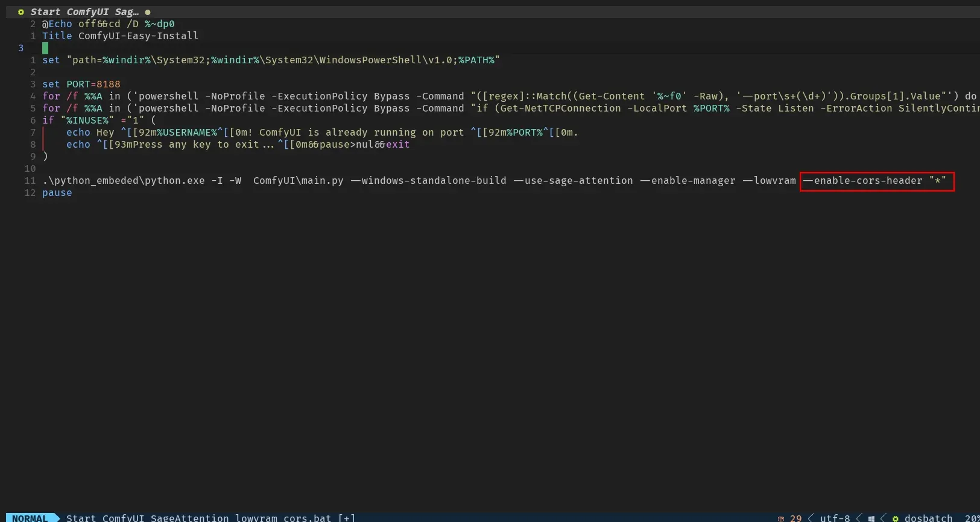The image size is (980, 522).
Task: Click the '--windows-standalone-build' argument
Action: click(428, 181)
